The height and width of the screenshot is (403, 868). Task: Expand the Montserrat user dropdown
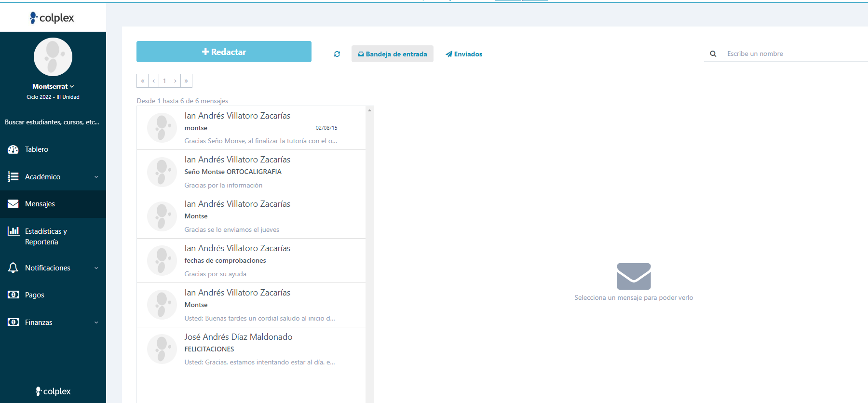coord(53,86)
